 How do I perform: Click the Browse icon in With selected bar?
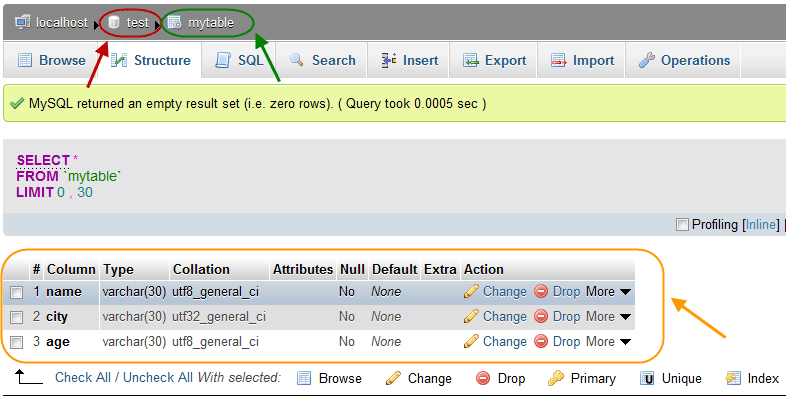tap(304, 378)
